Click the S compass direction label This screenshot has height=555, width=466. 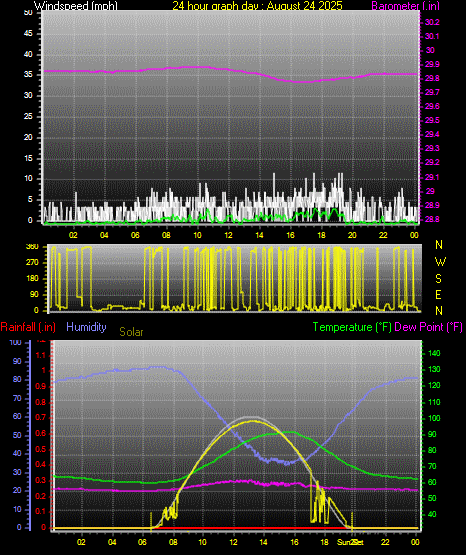tap(438, 279)
